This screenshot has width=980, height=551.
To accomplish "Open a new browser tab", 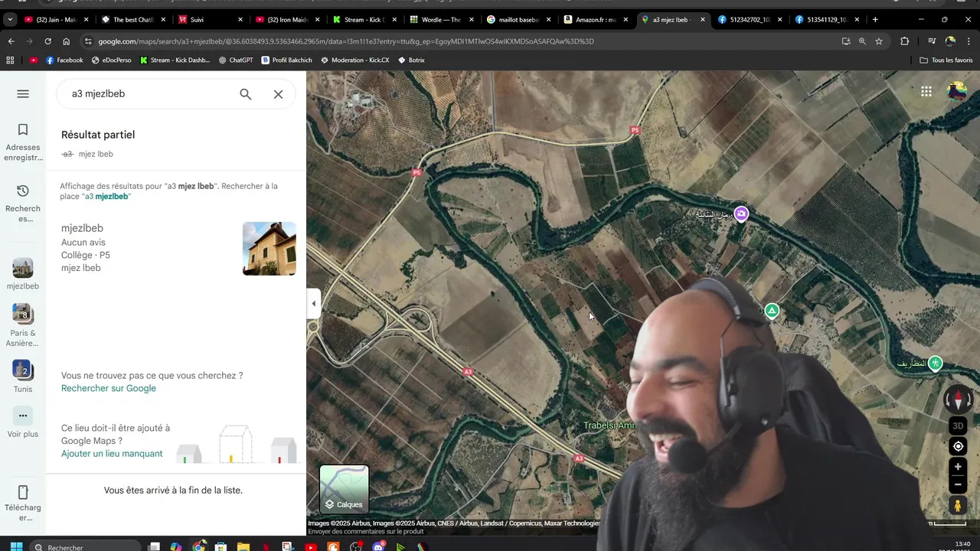I will click(x=875, y=19).
